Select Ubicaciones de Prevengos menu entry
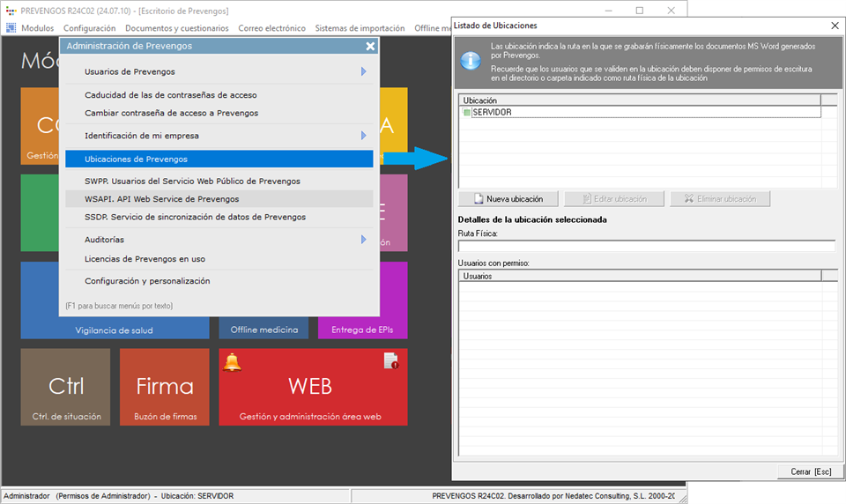The width and height of the screenshot is (846, 504). [x=219, y=159]
